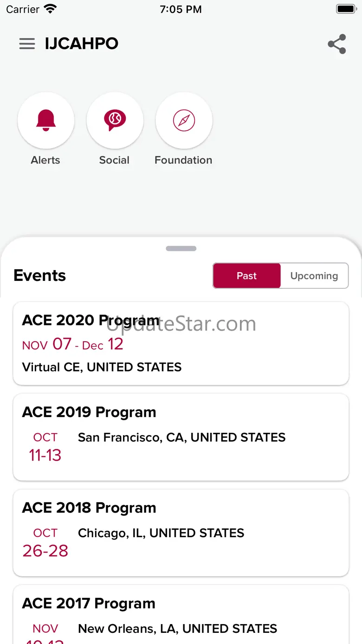Tap the share icon

[x=337, y=44]
